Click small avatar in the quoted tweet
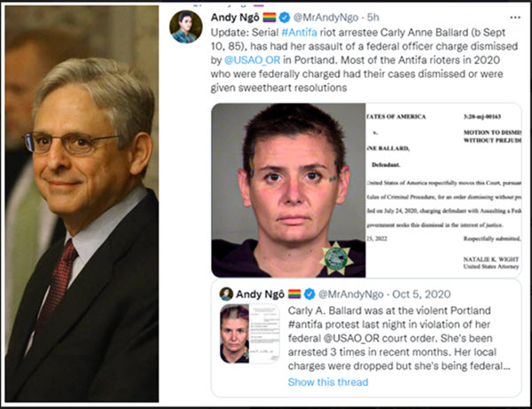532x409 pixels. pos(226,294)
